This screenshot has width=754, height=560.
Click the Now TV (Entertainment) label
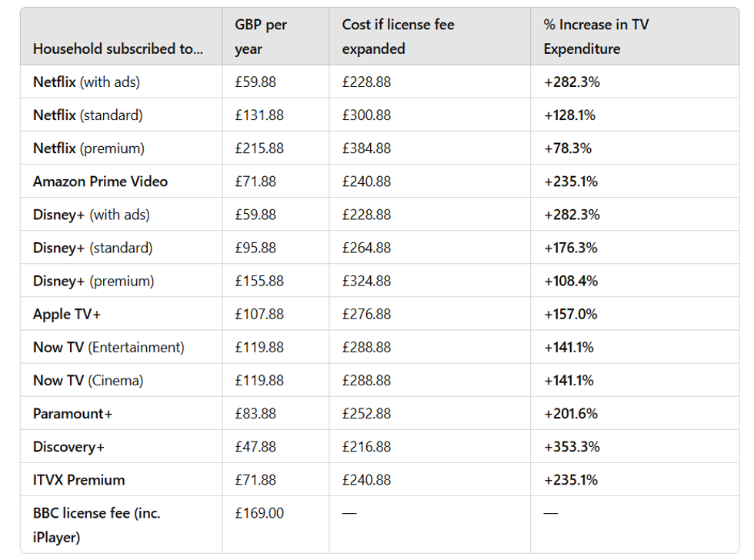click(x=108, y=347)
